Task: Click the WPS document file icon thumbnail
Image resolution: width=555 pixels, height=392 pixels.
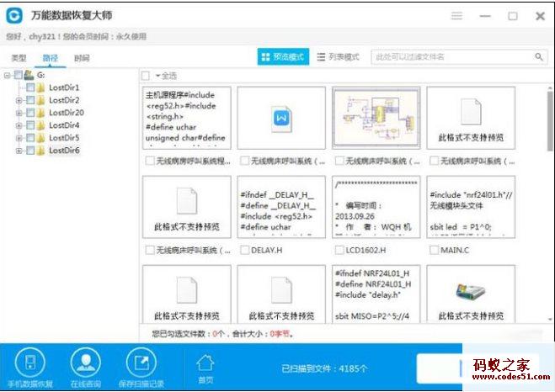Action: coord(280,119)
